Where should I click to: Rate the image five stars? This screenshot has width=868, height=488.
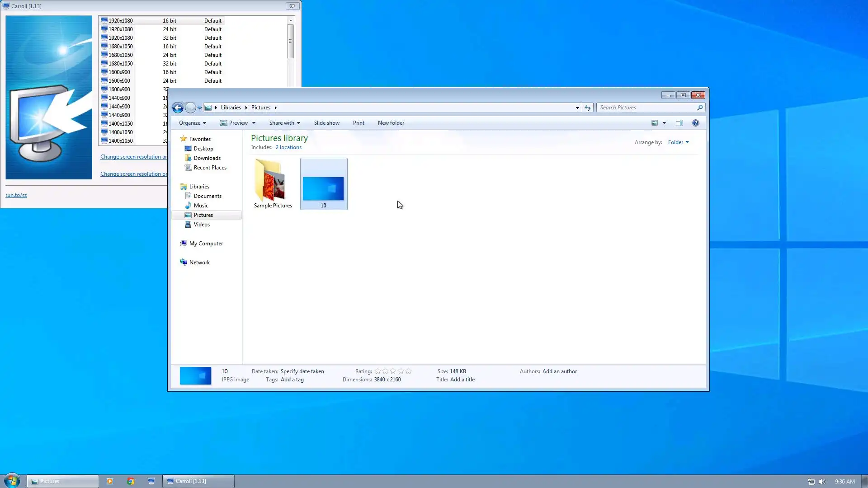click(x=409, y=371)
